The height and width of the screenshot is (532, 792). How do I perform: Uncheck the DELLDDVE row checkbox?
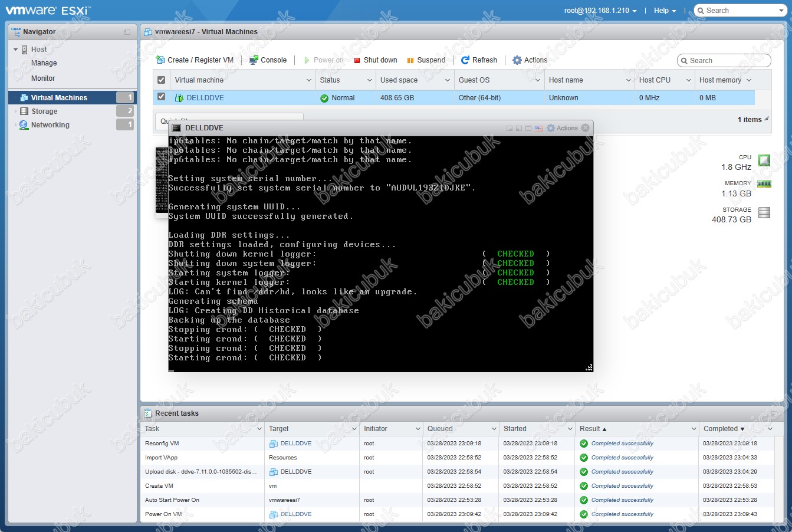pyautogui.click(x=161, y=97)
